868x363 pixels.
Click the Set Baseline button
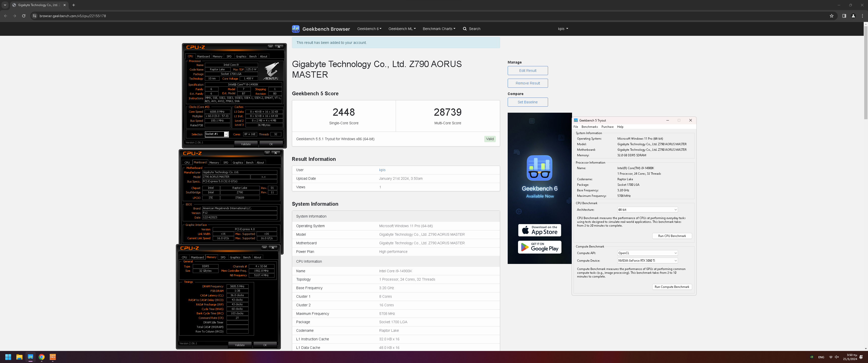528,102
